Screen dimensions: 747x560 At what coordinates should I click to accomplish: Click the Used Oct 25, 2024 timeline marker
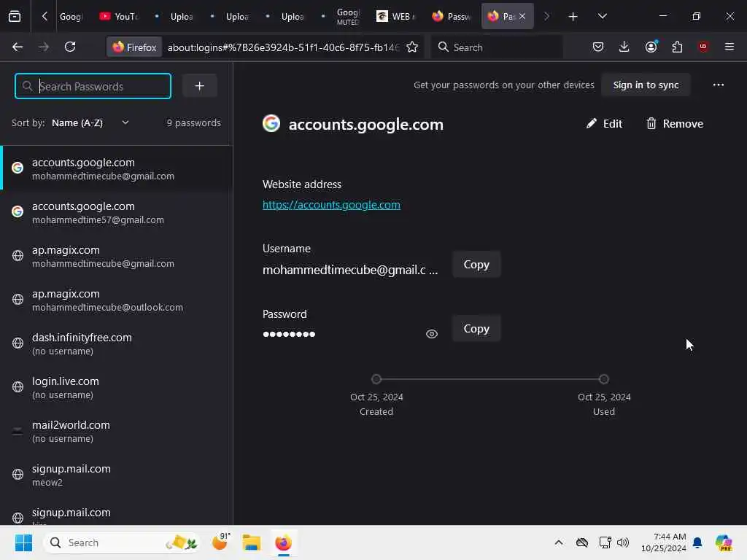click(603, 379)
